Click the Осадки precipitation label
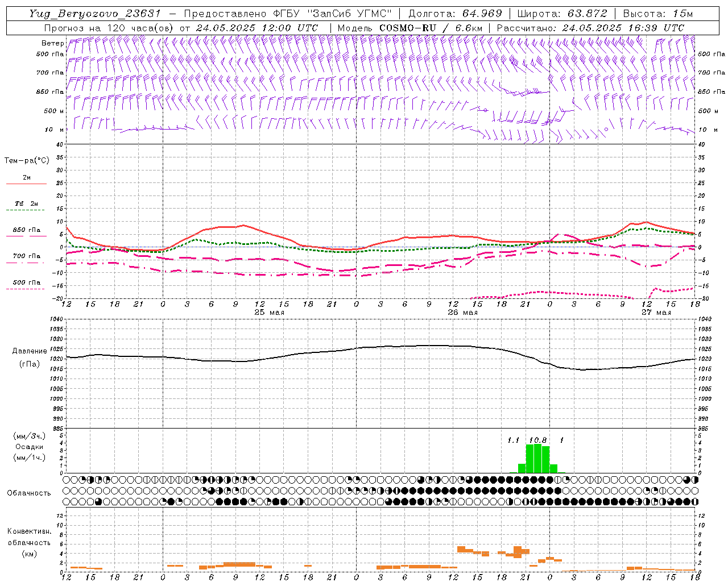728x582 pixels. [x=30, y=447]
